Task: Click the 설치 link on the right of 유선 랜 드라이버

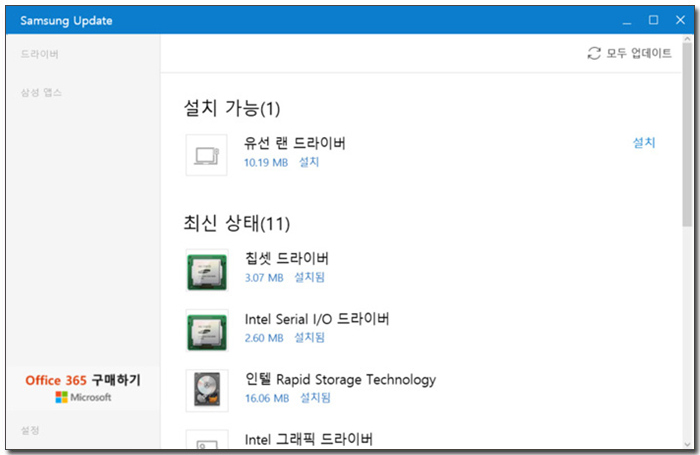Action: [644, 143]
